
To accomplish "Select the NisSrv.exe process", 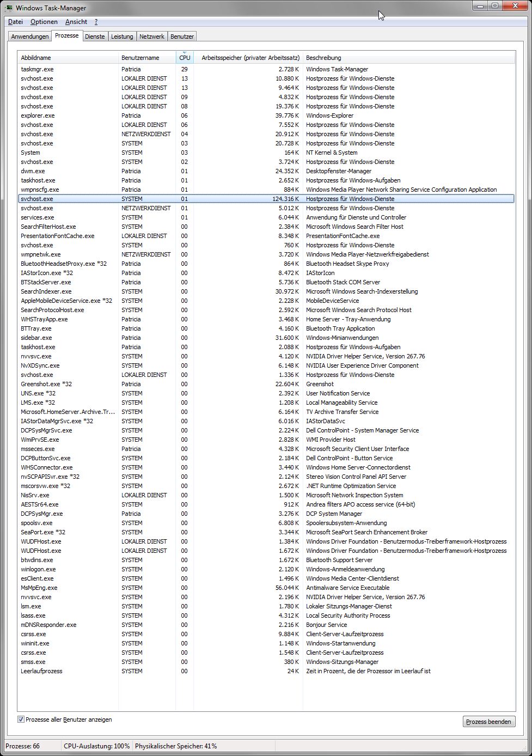I will pos(266,495).
